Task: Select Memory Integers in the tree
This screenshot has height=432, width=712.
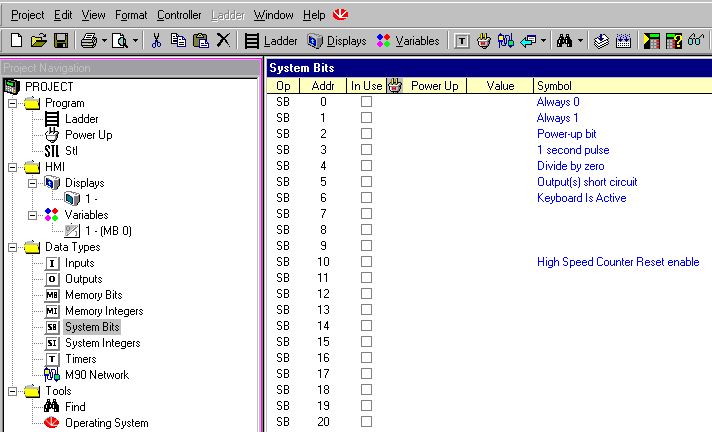Action: pyautogui.click(x=103, y=311)
